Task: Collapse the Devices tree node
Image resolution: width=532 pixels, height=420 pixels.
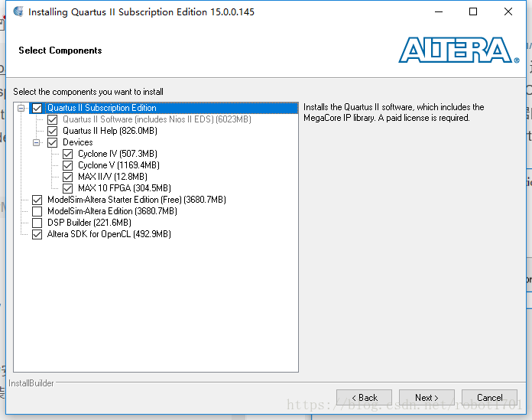Action: pos(36,142)
